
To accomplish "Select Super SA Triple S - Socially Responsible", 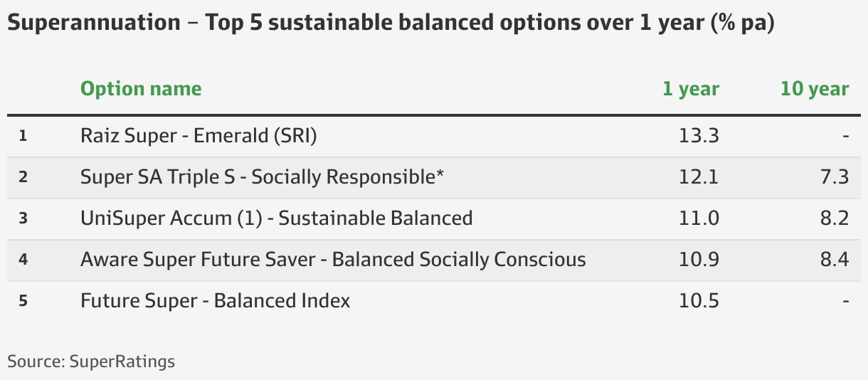I will point(263,176).
